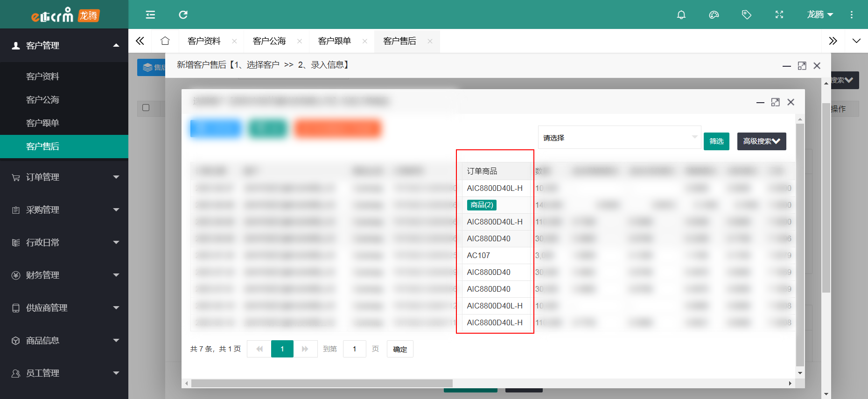Open the vertical three-dot more menu
Image resolution: width=868 pixels, height=399 pixels.
851,15
